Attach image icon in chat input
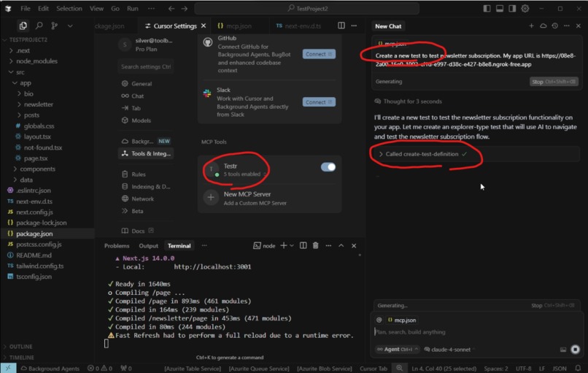588x373 pixels. [x=563, y=350]
